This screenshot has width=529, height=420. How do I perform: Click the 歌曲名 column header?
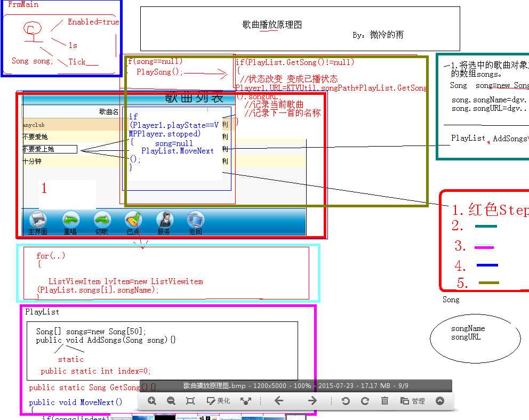coord(109,112)
